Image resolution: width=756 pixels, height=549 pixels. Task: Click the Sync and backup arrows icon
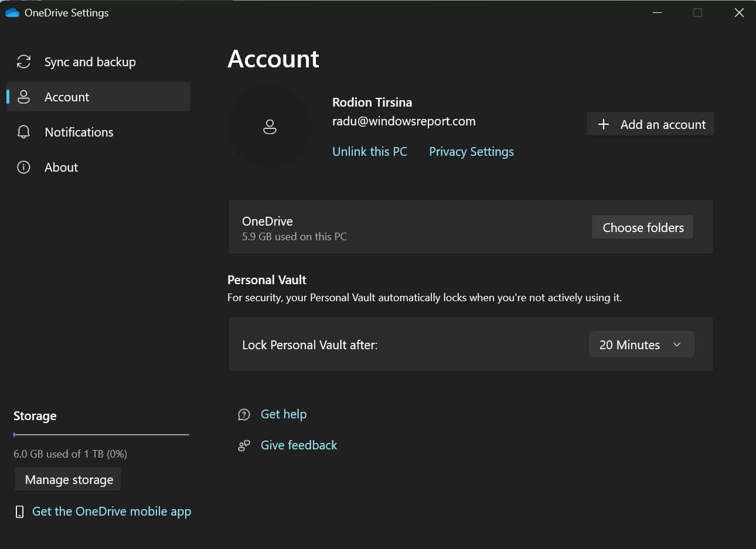pyautogui.click(x=23, y=62)
